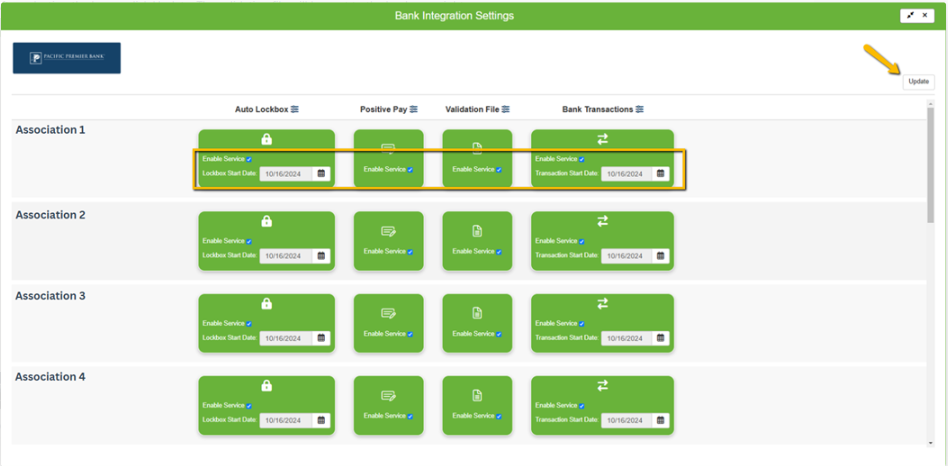Open calendar for Association 3 Lockbox Start Date
The height and width of the screenshot is (466, 948).
(x=321, y=338)
